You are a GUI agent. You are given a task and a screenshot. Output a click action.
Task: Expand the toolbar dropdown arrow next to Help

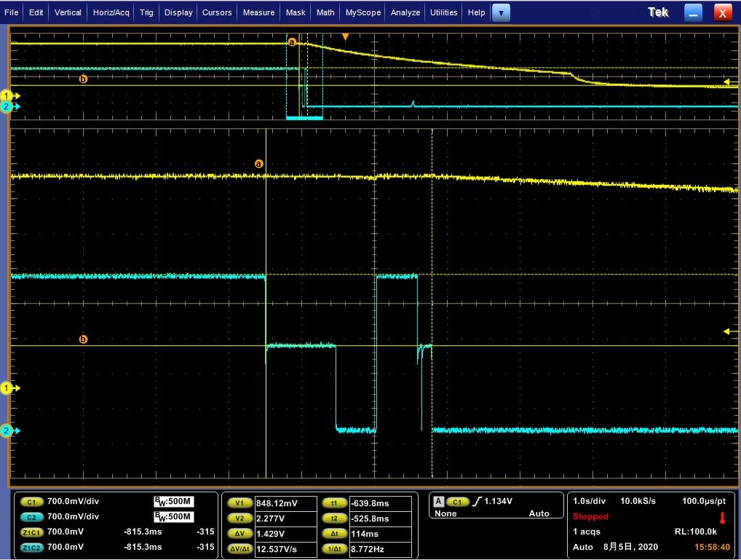(501, 12)
